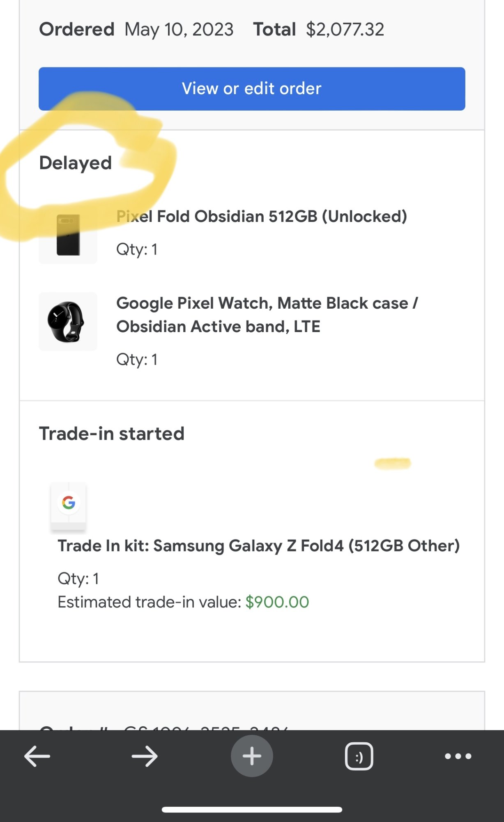Tap the Qty label under Pixel Fold
This screenshot has height=822, width=504.
click(x=137, y=249)
